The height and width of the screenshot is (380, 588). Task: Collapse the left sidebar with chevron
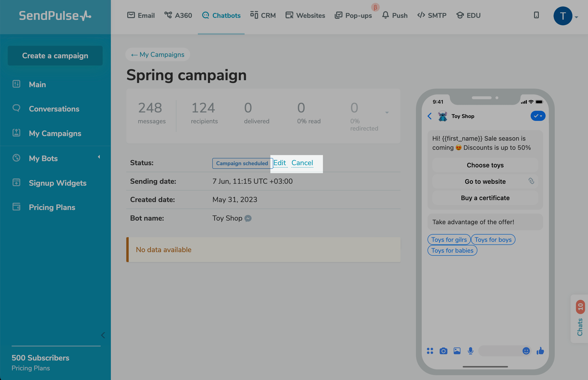[103, 335]
